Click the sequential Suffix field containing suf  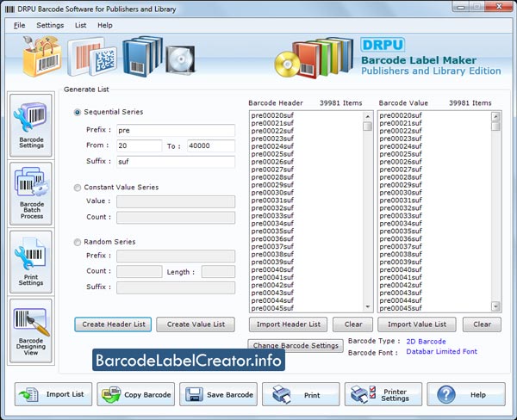[x=176, y=162]
